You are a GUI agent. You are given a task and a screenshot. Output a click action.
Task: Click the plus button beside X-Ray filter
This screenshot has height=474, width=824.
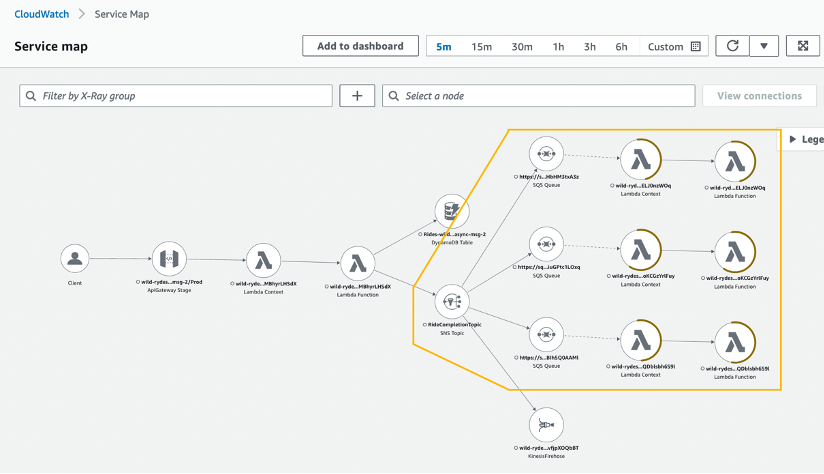pos(357,96)
